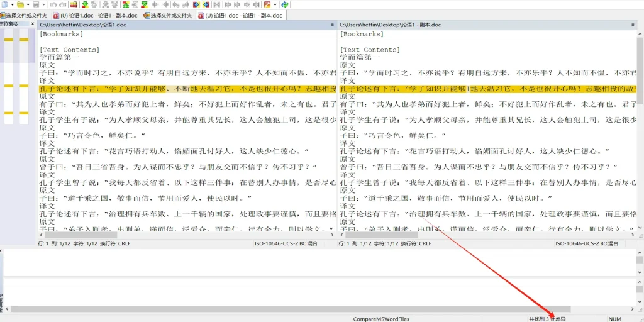Click the Copy All to Left icon
This screenshot has width=644, height=322.
(206, 4)
